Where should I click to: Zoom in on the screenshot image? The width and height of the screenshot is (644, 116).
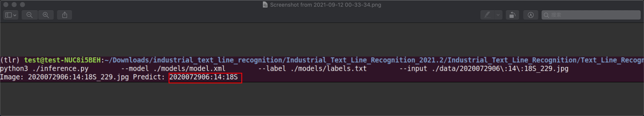pyautogui.click(x=46, y=15)
